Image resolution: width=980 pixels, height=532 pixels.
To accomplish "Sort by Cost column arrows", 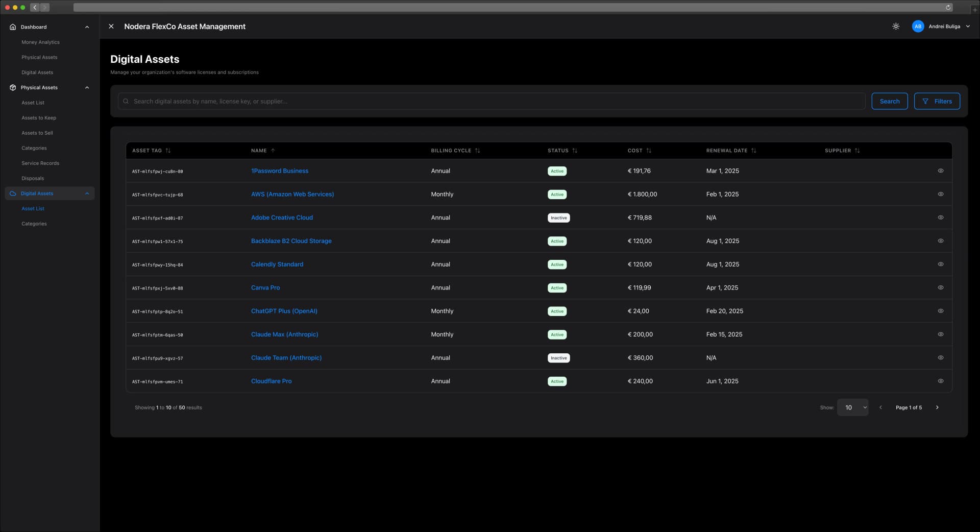I will click(x=649, y=151).
